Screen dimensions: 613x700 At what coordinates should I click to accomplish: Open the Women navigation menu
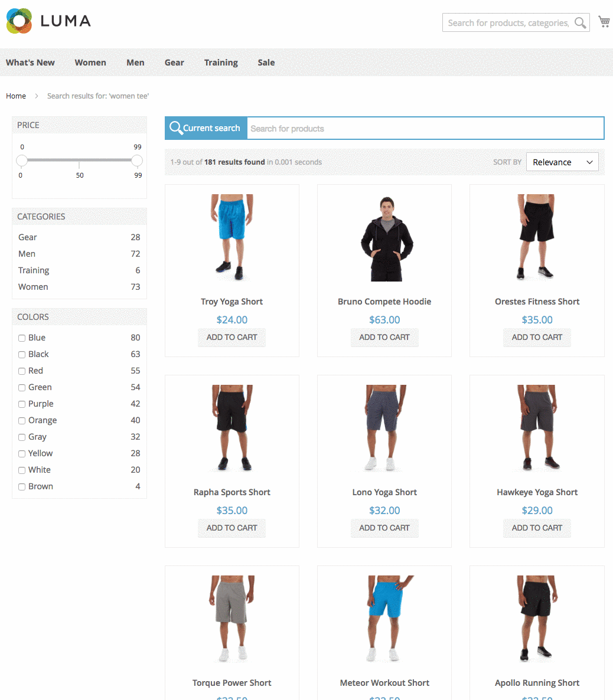[90, 63]
